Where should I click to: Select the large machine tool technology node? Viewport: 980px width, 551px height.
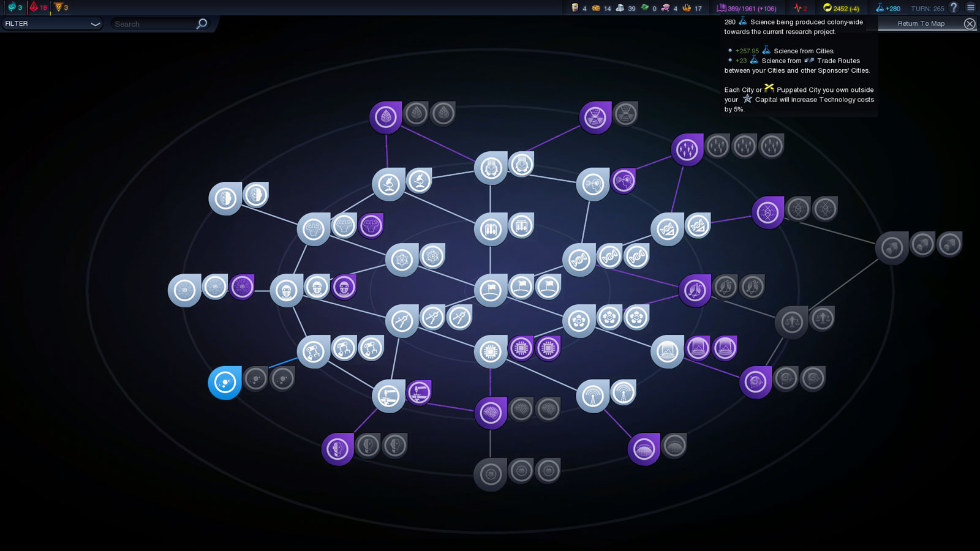389,395
